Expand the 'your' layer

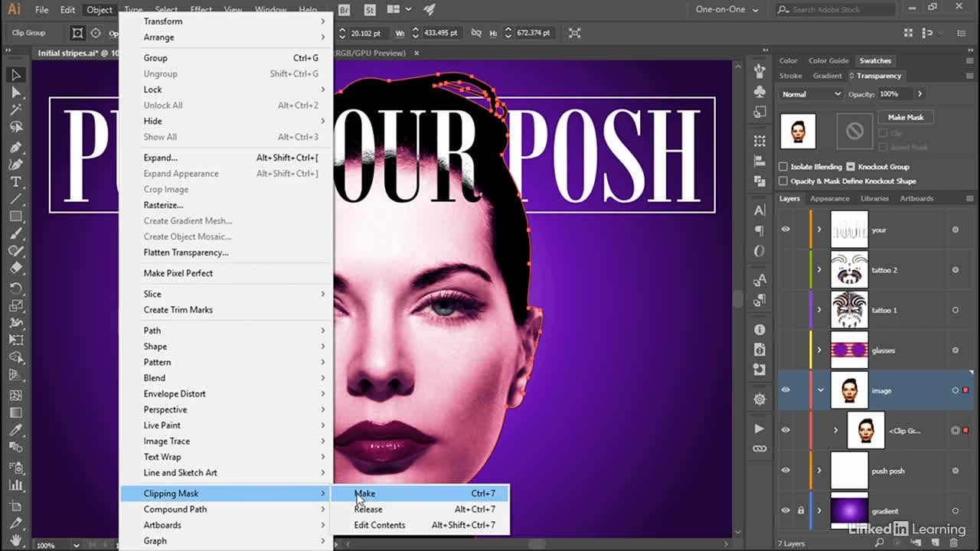pyautogui.click(x=819, y=230)
